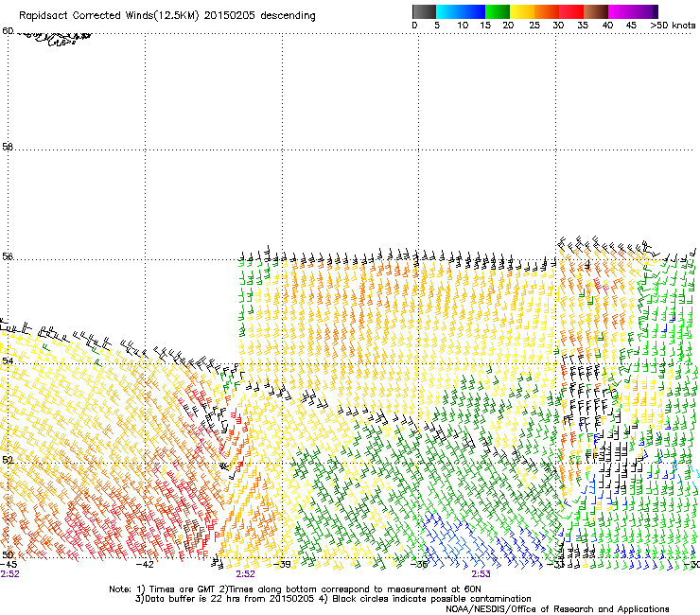The height and width of the screenshot is (615, 700).
Task: Click the latitude label '52'
Action: point(8,460)
